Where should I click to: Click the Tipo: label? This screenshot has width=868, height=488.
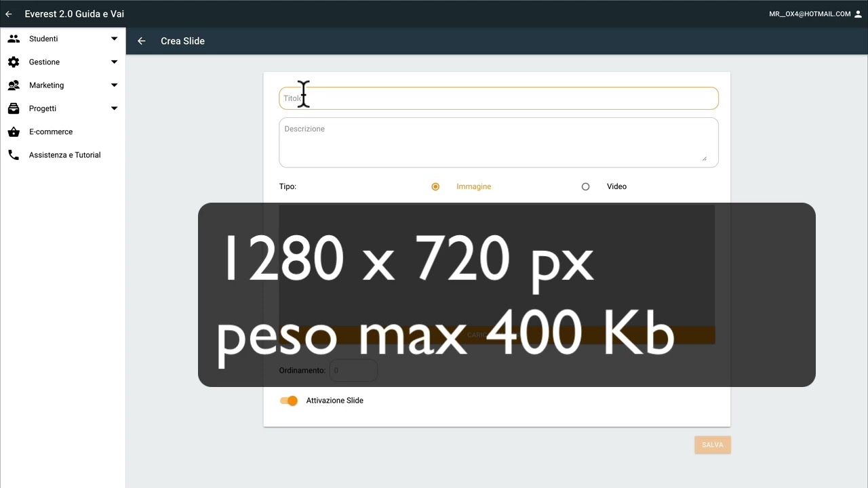pyautogui.click(x=288, y=186)
